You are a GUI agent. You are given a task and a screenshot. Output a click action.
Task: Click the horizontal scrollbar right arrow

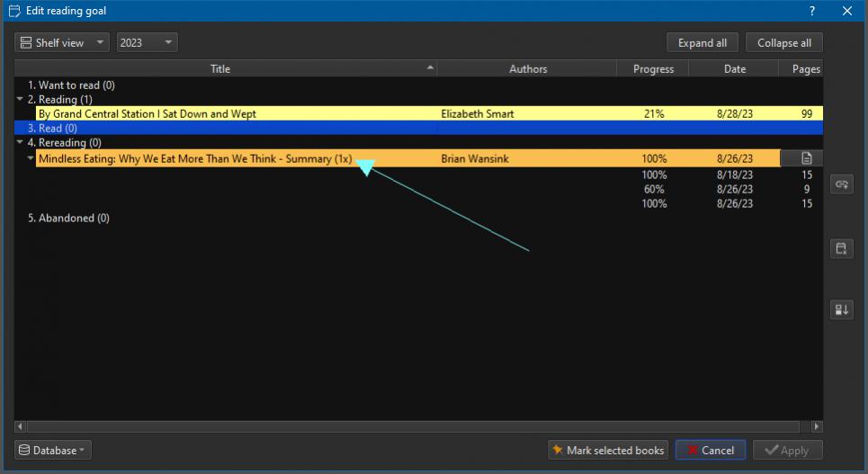[817, 426]
